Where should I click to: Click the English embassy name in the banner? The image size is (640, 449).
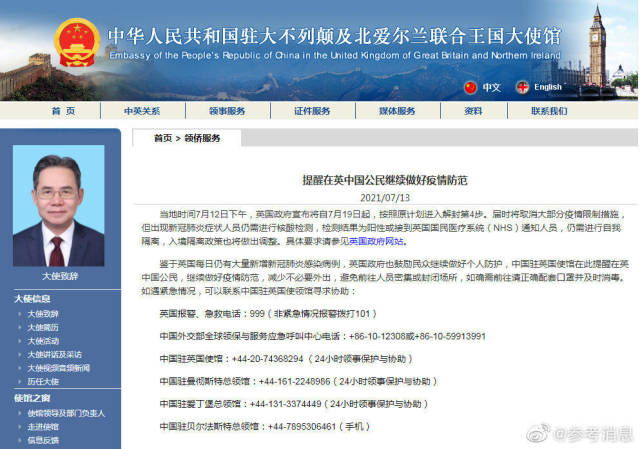click(335, 55)
